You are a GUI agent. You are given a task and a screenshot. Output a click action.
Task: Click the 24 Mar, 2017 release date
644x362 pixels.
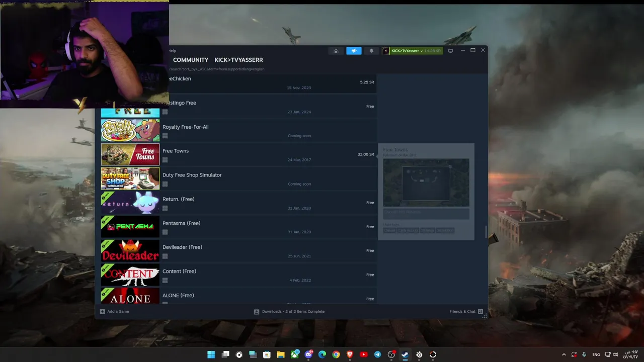[299, 160]
